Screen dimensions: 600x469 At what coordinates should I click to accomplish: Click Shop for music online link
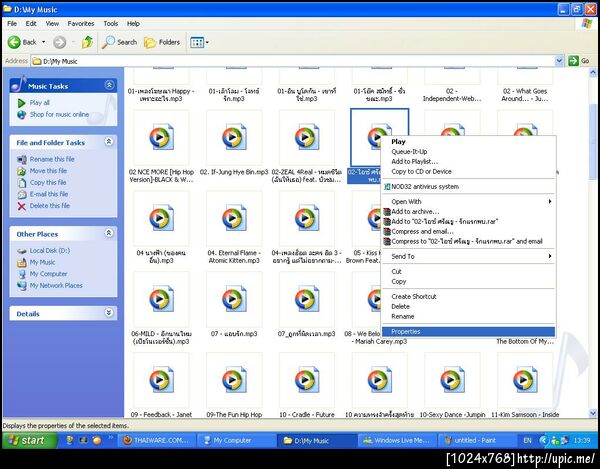tap(59, 114)
